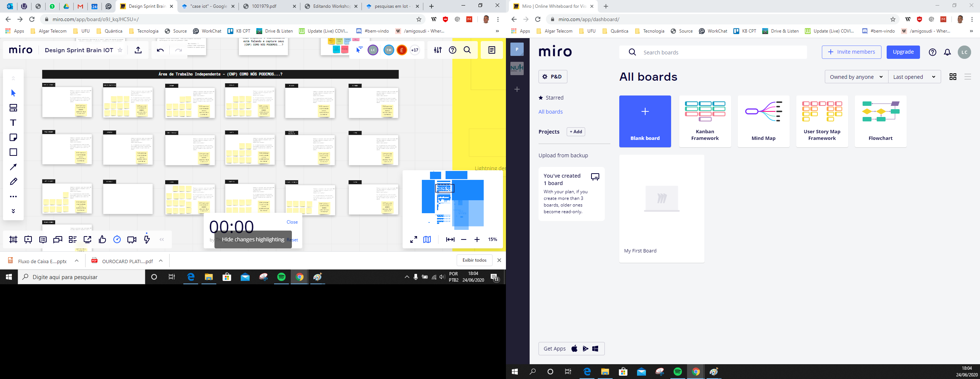The width and height of the screenshot is (980, 379).
Task: Open the 'Owned by anyone' dropdown
Action: click(856, 77)
